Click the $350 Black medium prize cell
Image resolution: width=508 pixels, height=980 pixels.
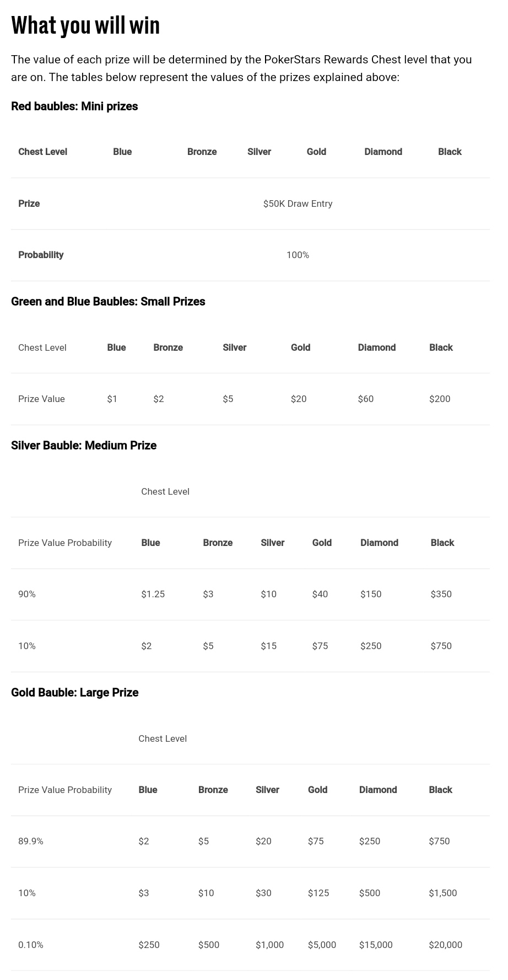tap(441, 594)
